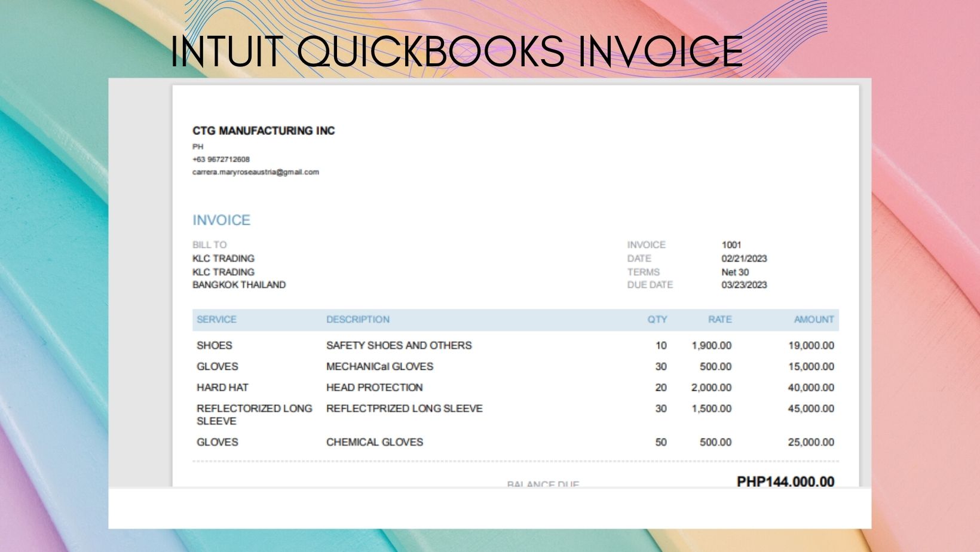This screenshot has width=980, height=552.
Task: Click the country code "PH" under company name
Action: pos(198,146)
